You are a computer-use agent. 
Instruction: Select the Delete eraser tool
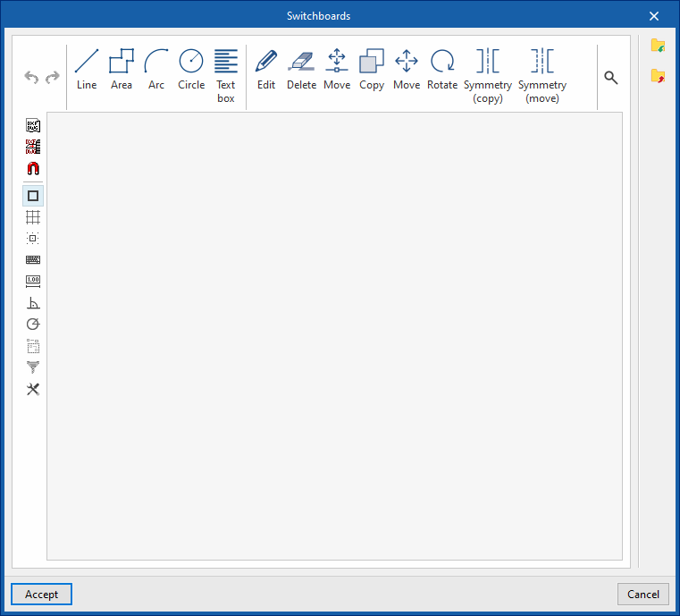click(x=301, y=70)
